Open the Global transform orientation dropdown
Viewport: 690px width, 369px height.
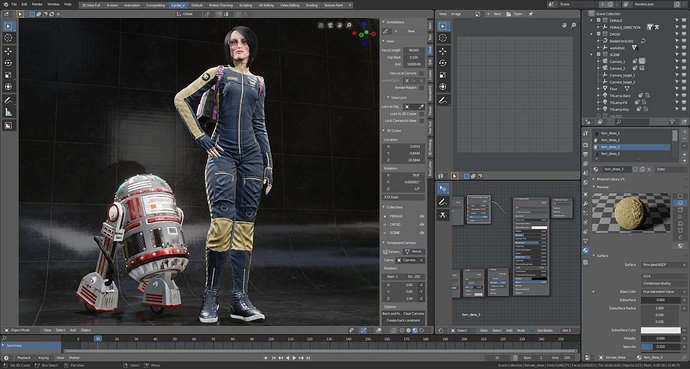[189, 14]
